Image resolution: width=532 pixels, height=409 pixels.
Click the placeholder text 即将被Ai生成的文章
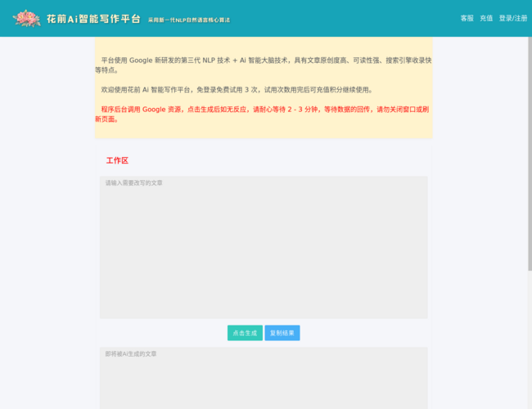coord(131,354)
